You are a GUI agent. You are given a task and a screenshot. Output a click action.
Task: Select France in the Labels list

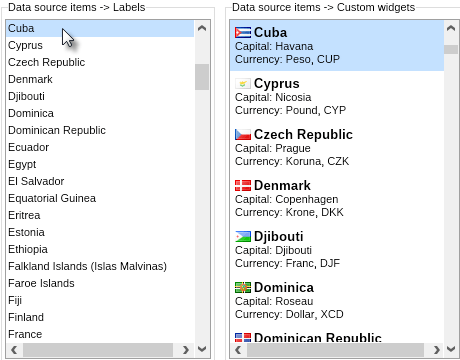coord(100,334)
